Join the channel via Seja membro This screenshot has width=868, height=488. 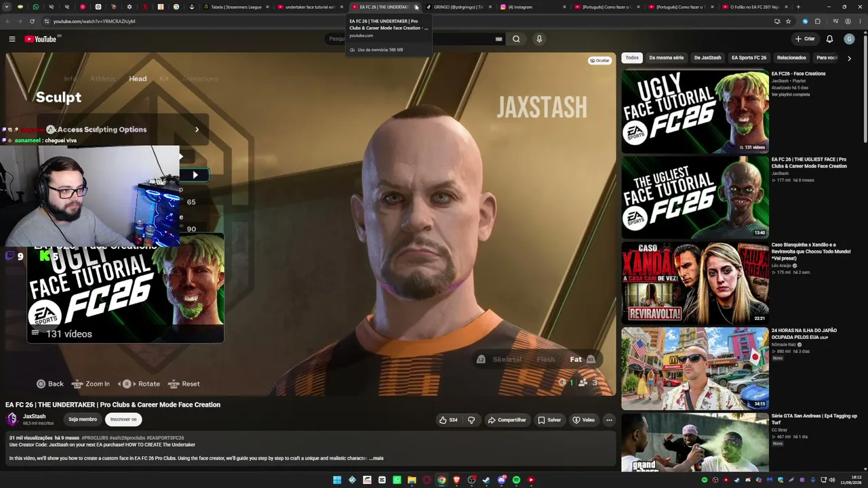(83, 420)
